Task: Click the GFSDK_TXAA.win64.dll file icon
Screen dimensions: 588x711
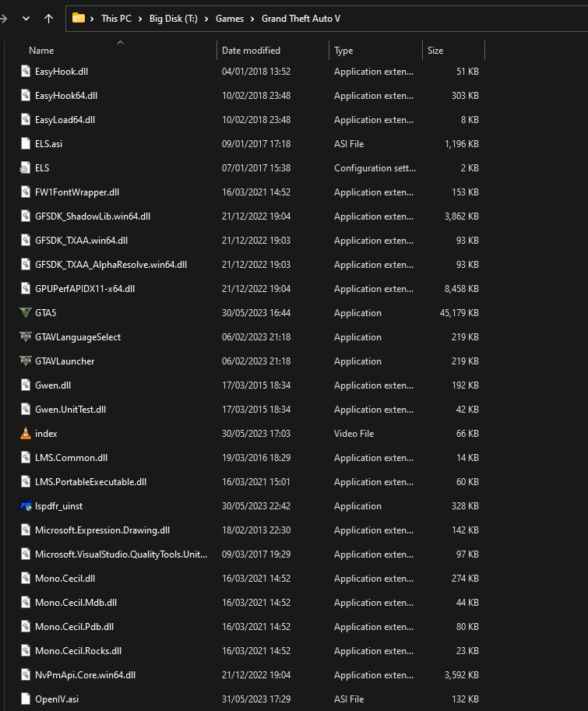Action: tap(26, 241)
